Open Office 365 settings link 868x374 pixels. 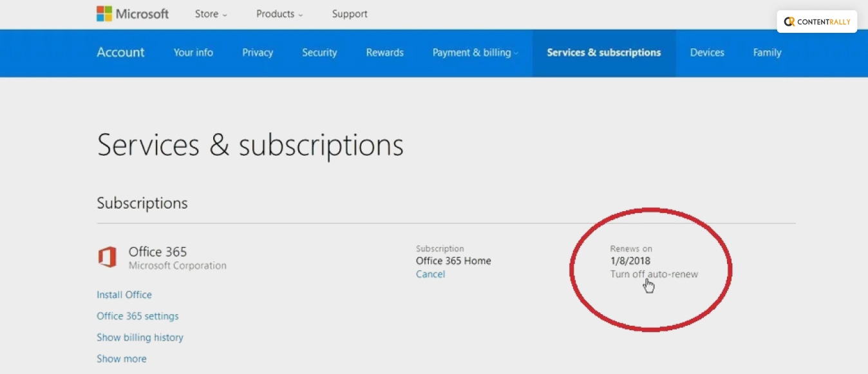pos(138,316)
